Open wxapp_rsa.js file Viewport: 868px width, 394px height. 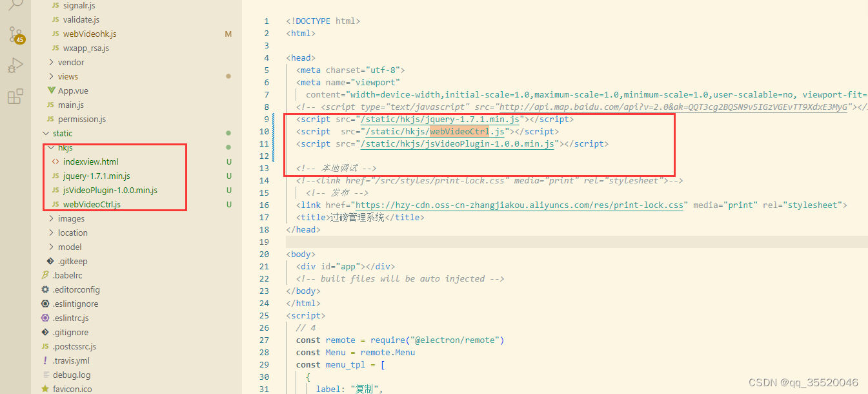pos(86,48)
